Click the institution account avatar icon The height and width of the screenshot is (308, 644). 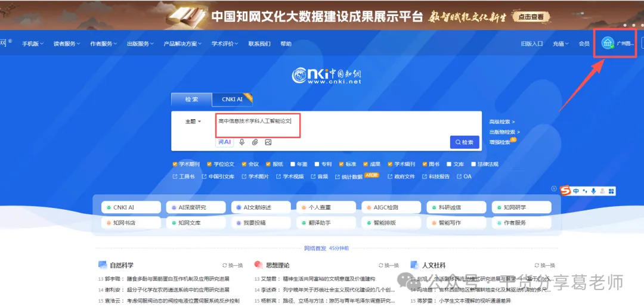point(608,43)
